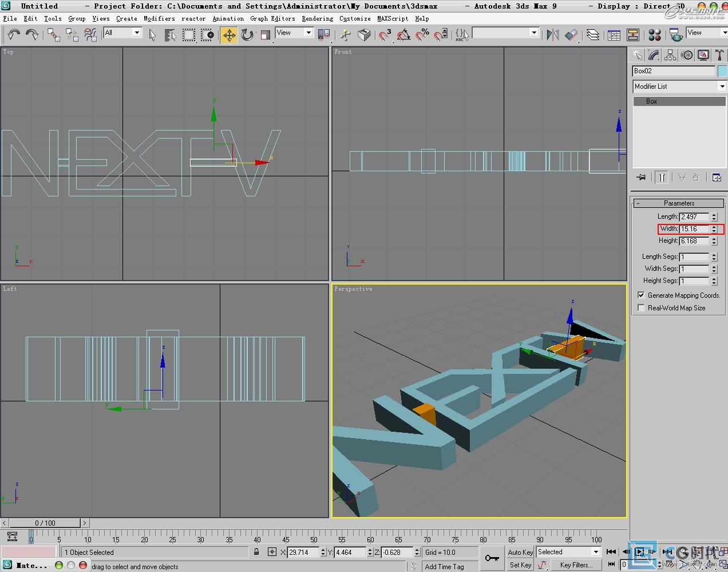
Task: Expand the Modifier List dropdown
Action: 722,86
